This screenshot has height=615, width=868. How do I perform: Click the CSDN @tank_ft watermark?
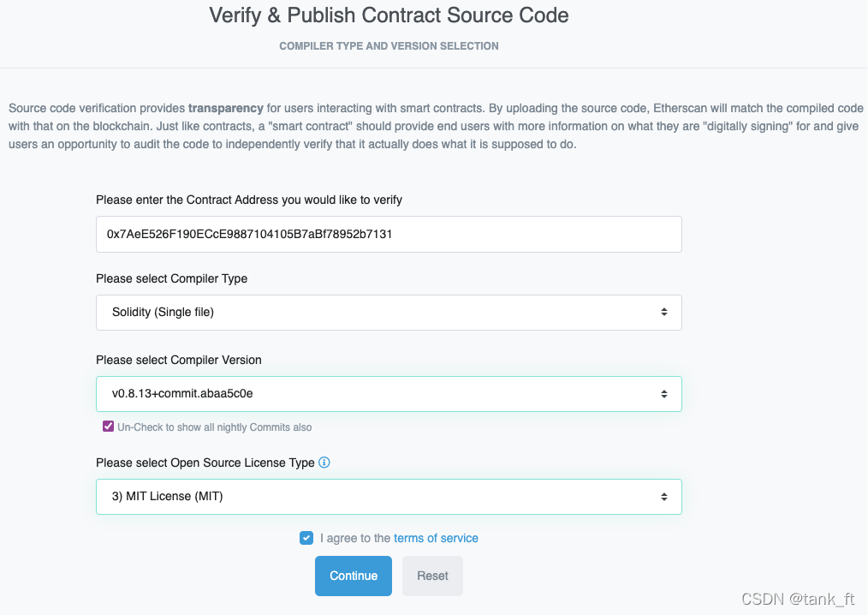point(796,598)
